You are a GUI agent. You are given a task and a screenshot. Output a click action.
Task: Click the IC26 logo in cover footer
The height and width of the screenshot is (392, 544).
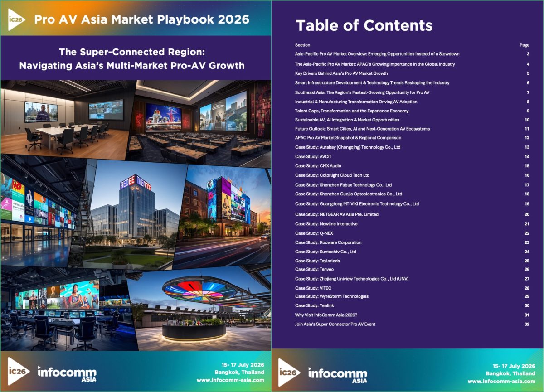tap(18, 372)
